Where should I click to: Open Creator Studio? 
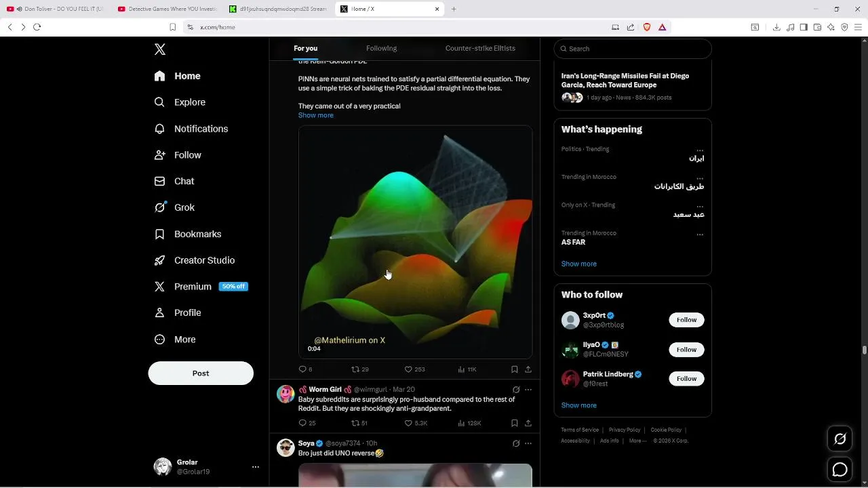point(195,260)
